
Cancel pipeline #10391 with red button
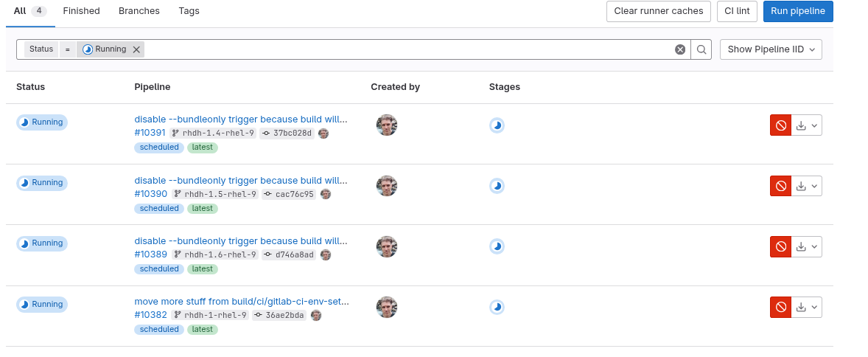[780, 125]
